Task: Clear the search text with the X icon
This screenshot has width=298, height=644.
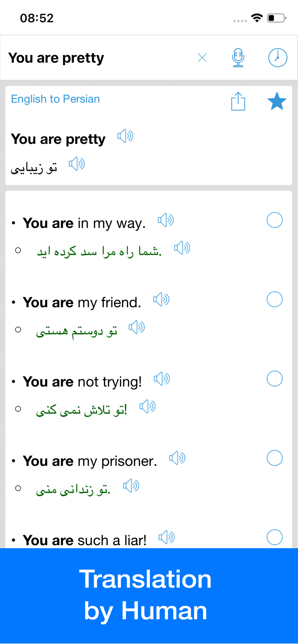Action: (x=202, y=58)
